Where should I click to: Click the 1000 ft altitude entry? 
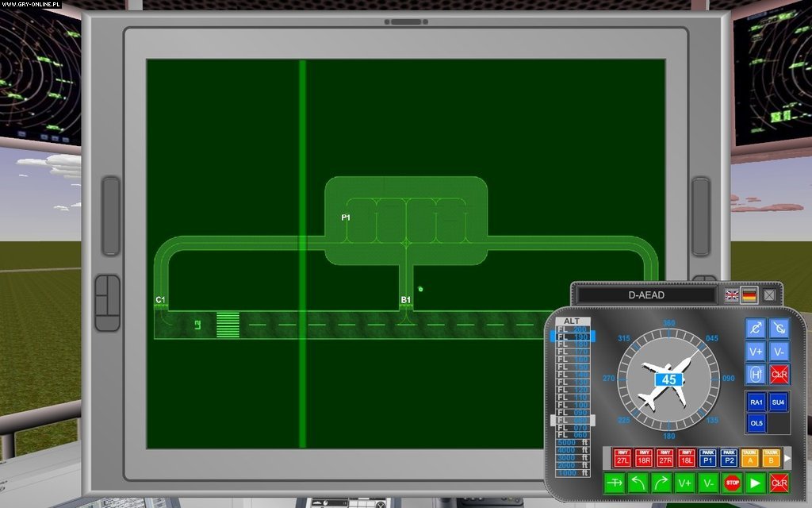pyautogui.click(x=573, y=472)
